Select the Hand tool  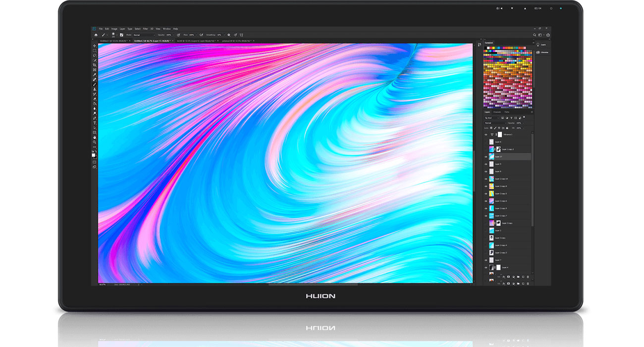94,136
